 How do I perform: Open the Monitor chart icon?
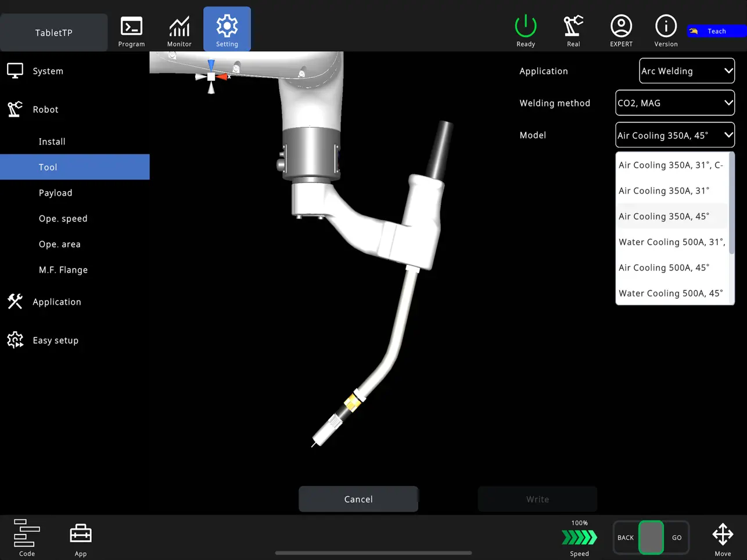pos(179,27)
